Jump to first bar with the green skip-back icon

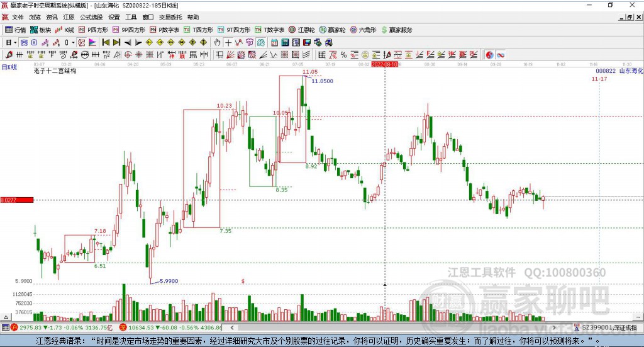(106, 42)
